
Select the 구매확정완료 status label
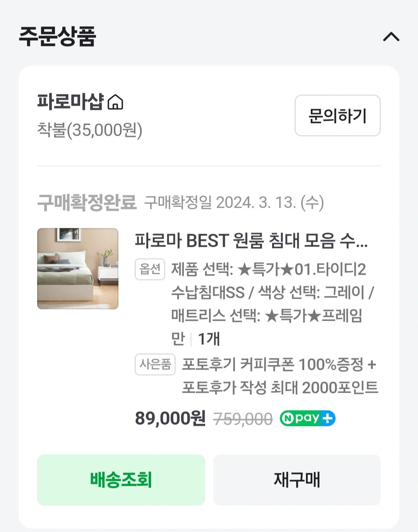pos(87,202)
